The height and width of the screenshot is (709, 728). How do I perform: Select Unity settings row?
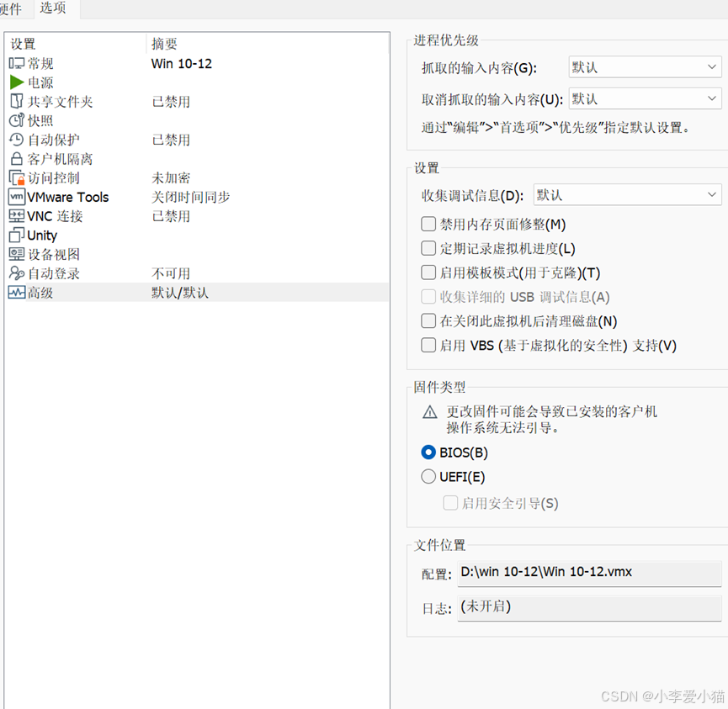(197, 235)
